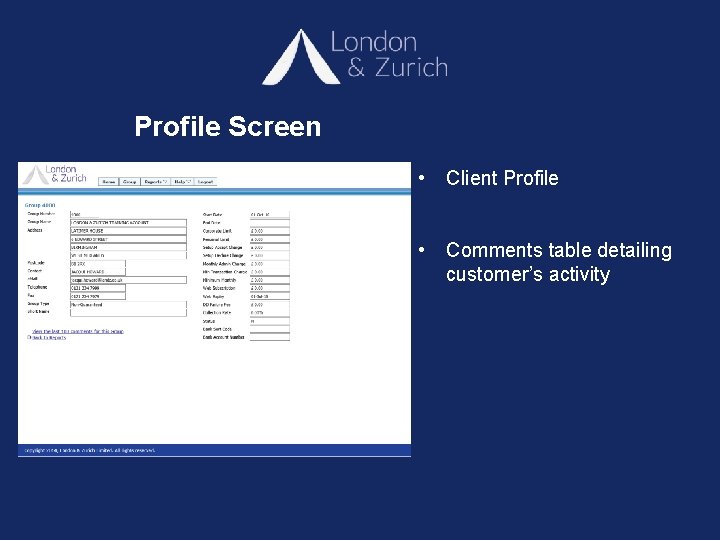Click the Group Name input field
This screenshot has height=540, width=720.
[x=128, y=223]
